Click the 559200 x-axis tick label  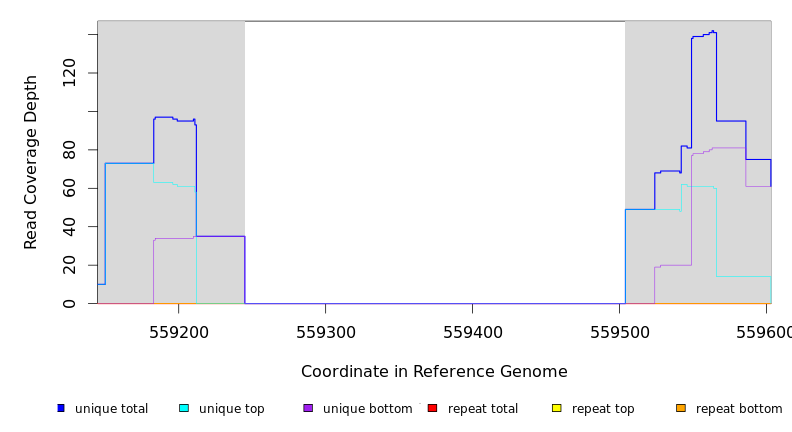(178, 333)
